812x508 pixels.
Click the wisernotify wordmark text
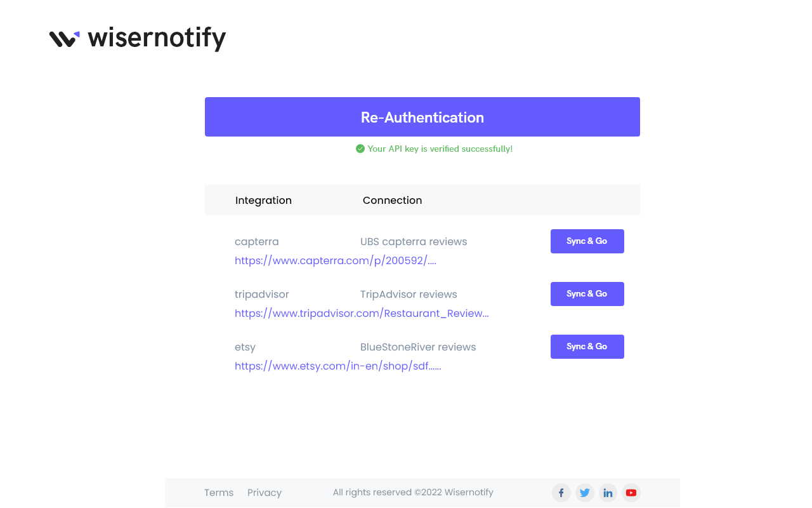coord(157,38)
